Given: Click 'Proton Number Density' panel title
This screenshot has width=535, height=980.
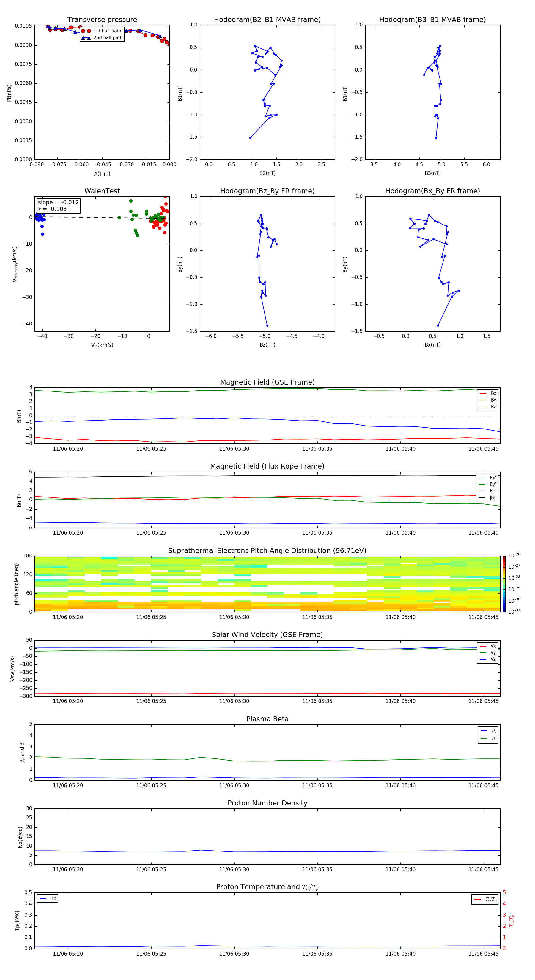Looking at the screenshot, I should click(267, 803).
